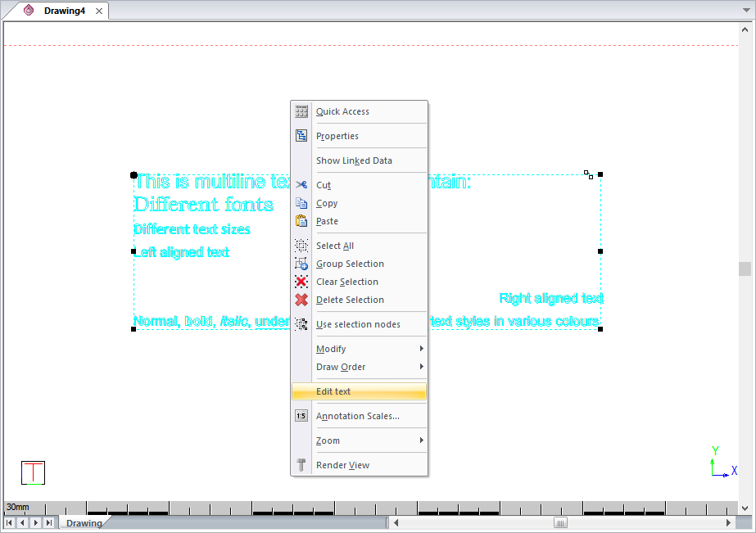Click the red Delete Selection icon

pos(301,300)
